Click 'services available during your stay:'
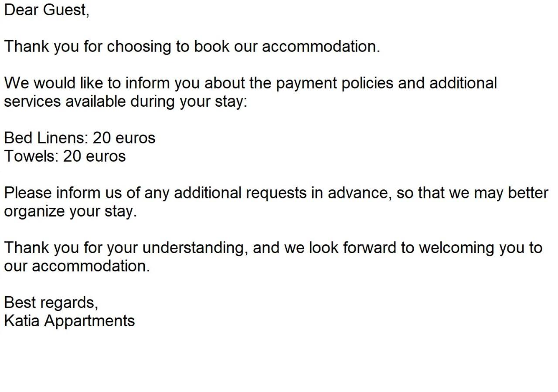 click(x=126, y=101)
